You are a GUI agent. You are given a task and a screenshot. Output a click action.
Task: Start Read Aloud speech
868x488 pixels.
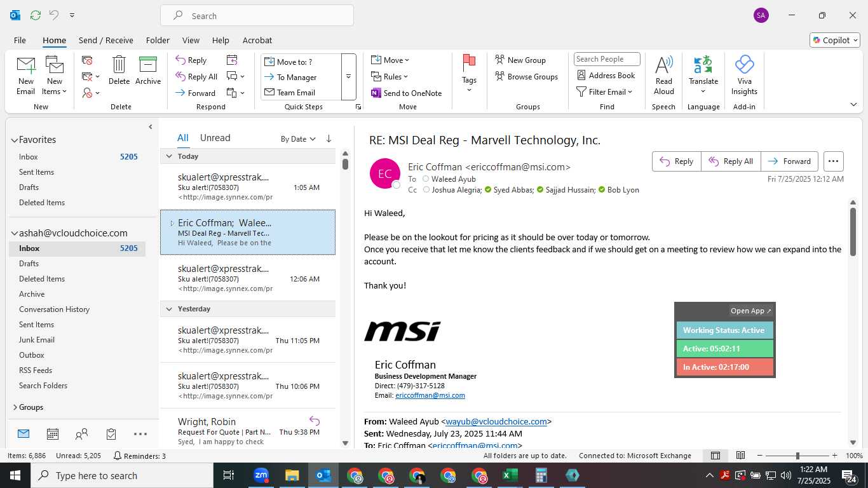[x=663, y=75]
